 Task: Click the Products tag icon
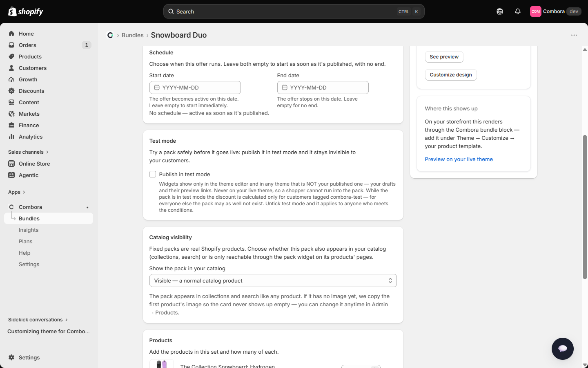click(11, 56)
